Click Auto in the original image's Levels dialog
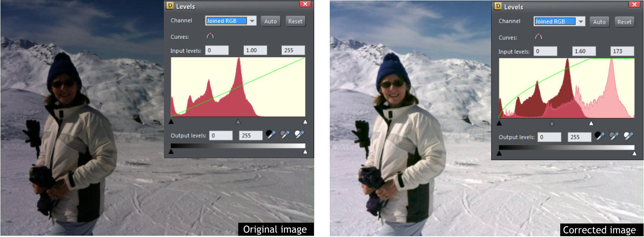 pyautogui.click(x=271, y=21)
